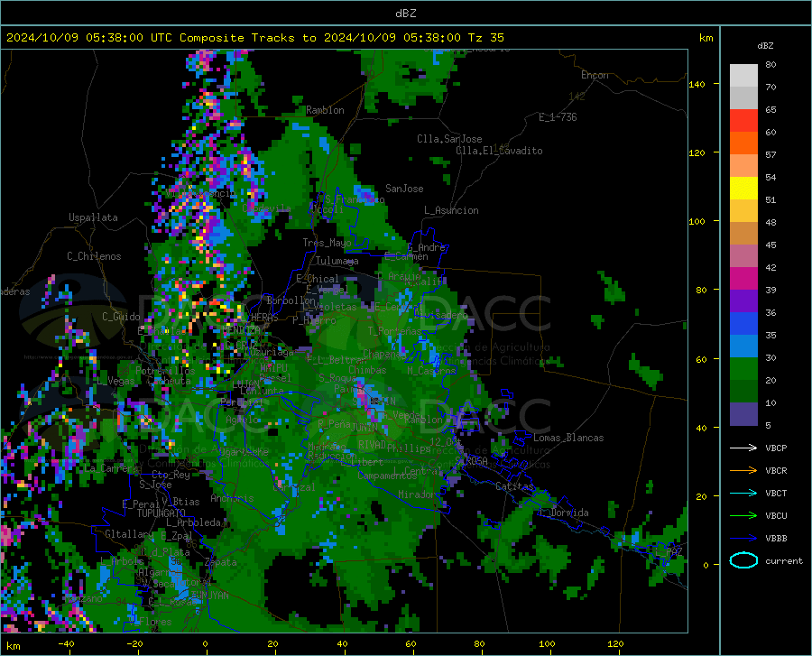Select the dark violet 5-10 dBZ swatch

click(743, 414)
